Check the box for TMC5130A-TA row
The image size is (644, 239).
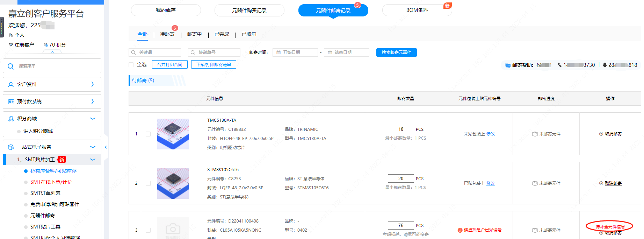click(x=148, y=134)
